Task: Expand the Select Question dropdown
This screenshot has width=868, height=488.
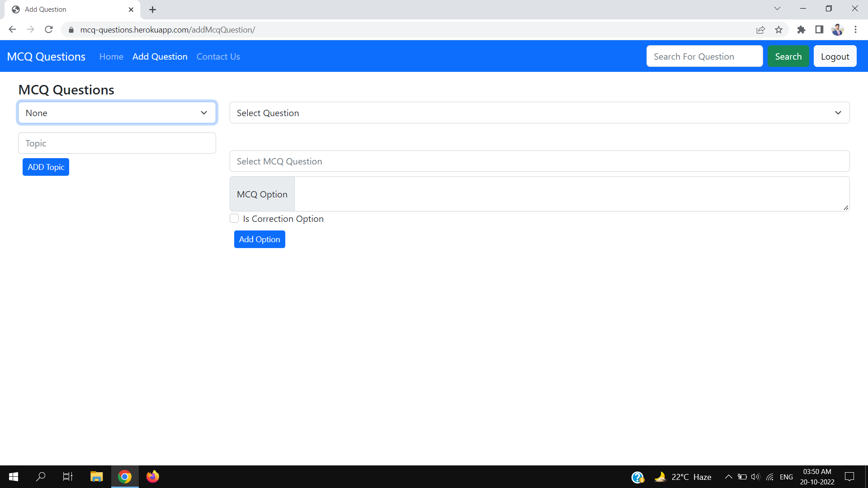Action: pyautogui.click(x=539, y=113)
